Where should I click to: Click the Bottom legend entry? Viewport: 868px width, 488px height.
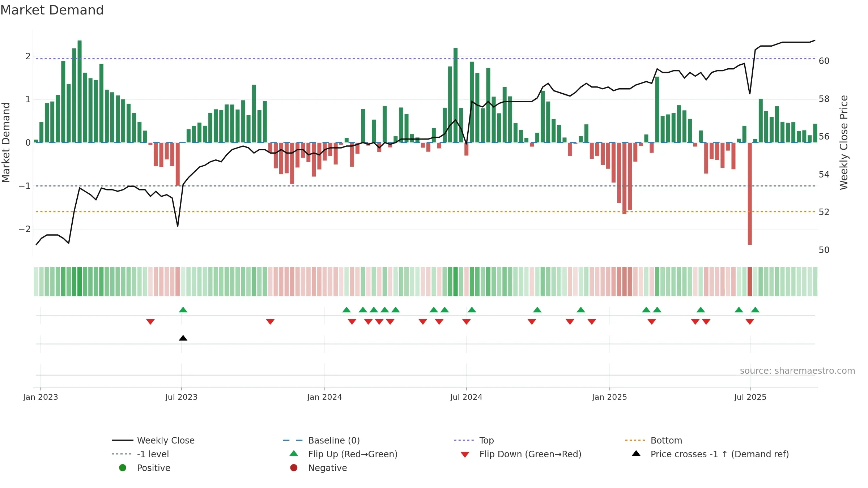pyautogui.click(x=654, y=440)
